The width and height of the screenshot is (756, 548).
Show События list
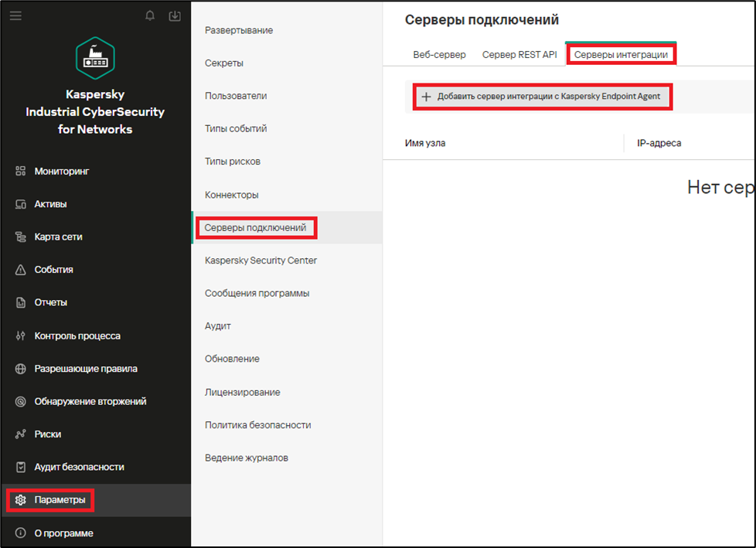[53, 270]
